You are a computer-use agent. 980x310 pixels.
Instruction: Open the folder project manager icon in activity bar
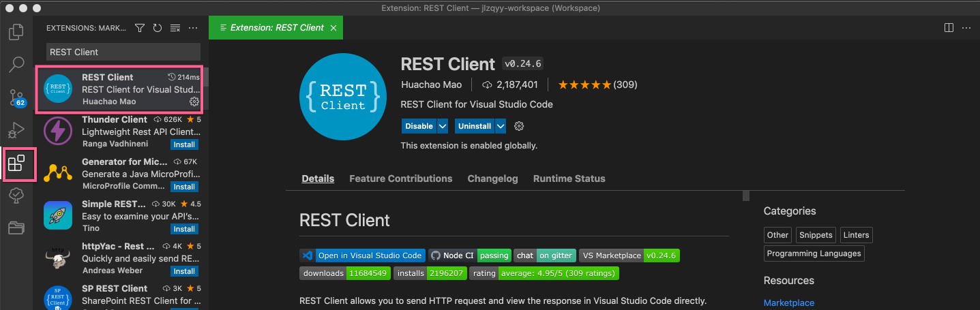16,228
